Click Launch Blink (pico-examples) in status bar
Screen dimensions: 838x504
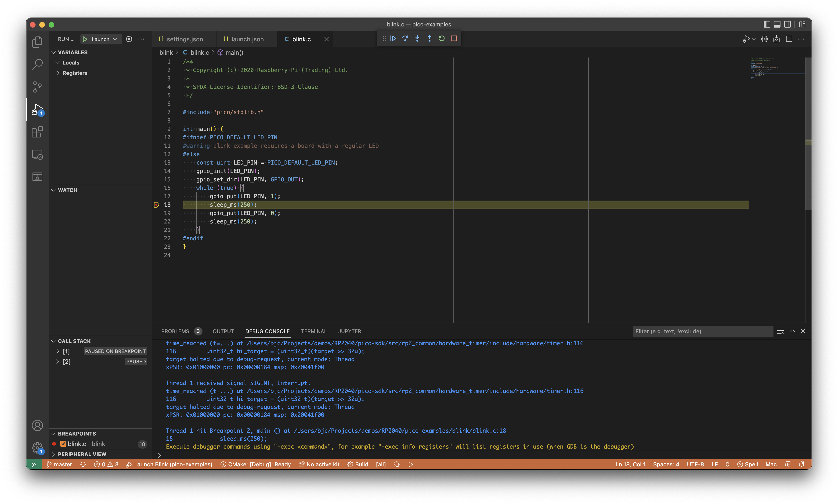[x=169, y=464]
